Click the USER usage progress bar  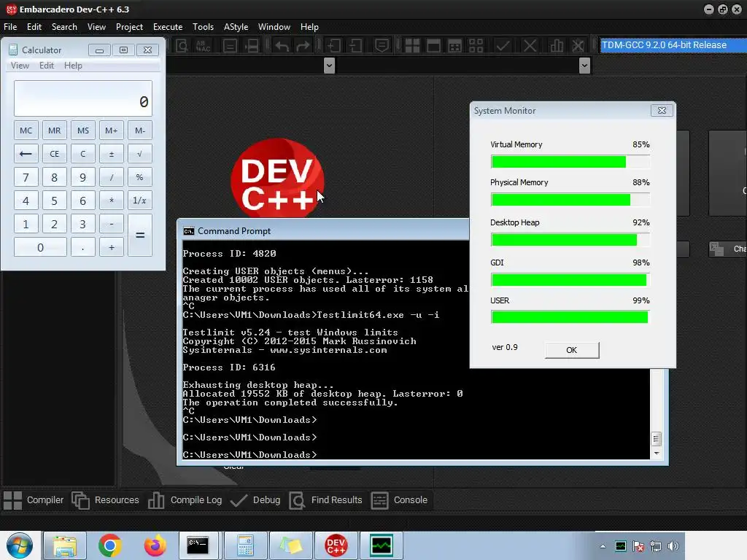coord(570,317)
